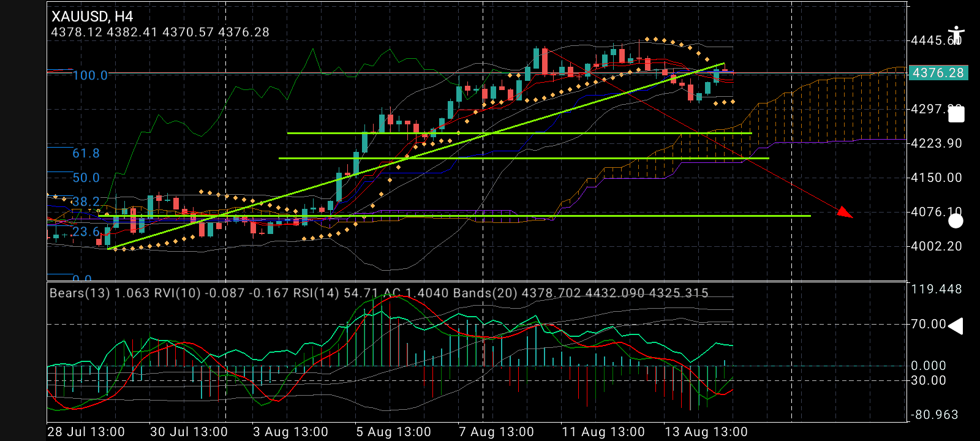Viewport: 980px width, 441px height.
Task: Select the Fibonacci 23.6 level label
Action: 86,232
